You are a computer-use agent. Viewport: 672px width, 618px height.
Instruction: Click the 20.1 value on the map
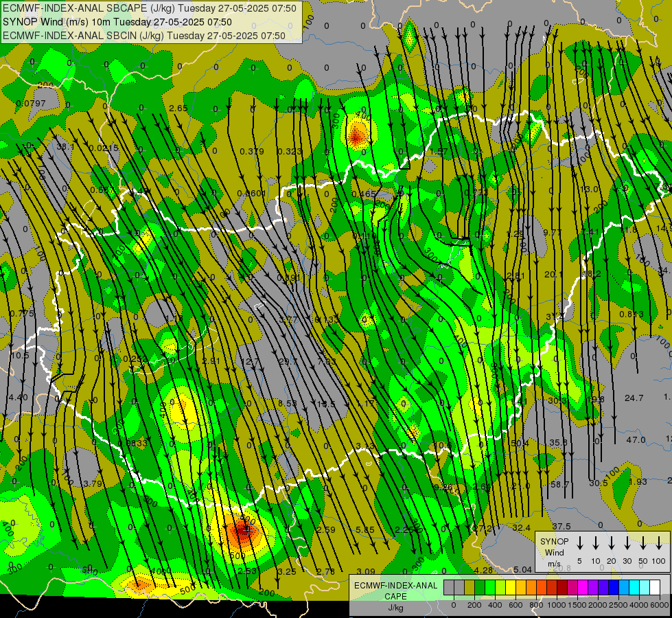tap(554, 274)
